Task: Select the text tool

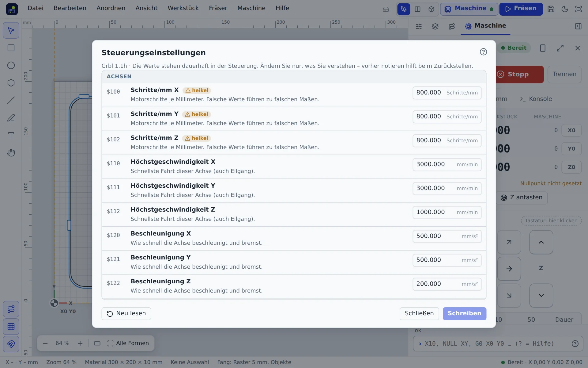Action: [x=11, y=135]
